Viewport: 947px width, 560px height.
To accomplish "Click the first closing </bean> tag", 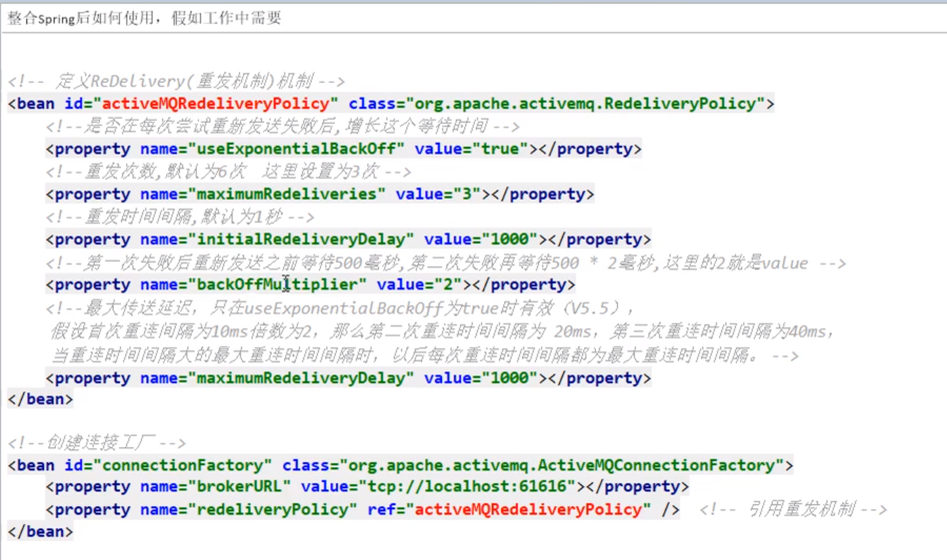I will point(40,399).
